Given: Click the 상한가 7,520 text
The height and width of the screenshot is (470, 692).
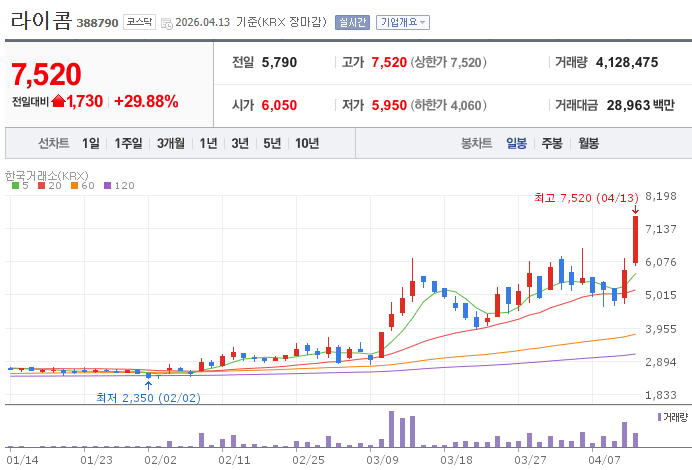Looking at the screenshot, I should 449,63.
